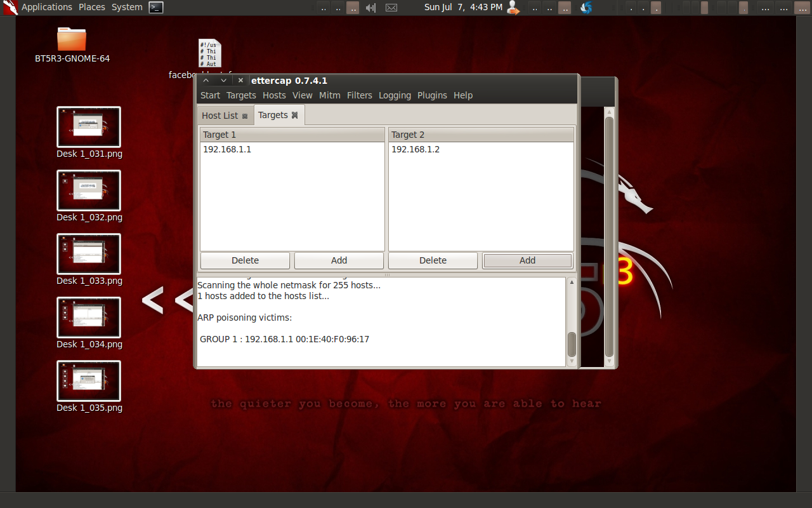
Task: Select the facebook script file icon on the desktop
Action: pos(209,53)
